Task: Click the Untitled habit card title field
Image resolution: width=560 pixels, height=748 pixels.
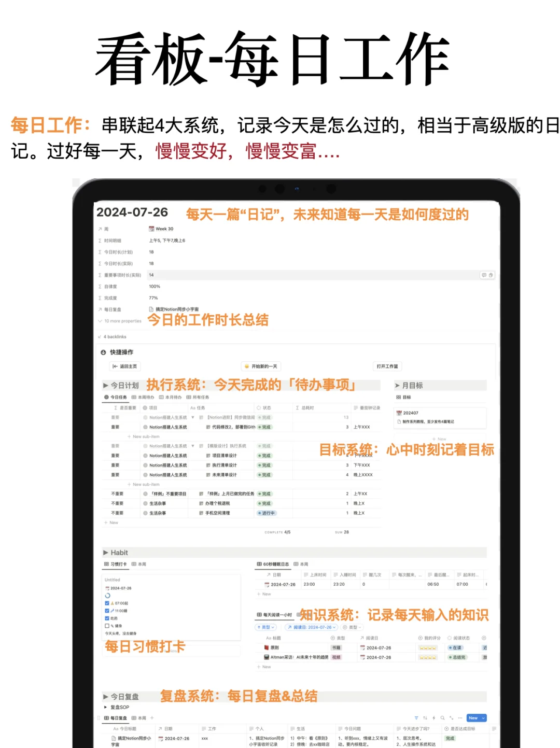Action: [112, 580]
